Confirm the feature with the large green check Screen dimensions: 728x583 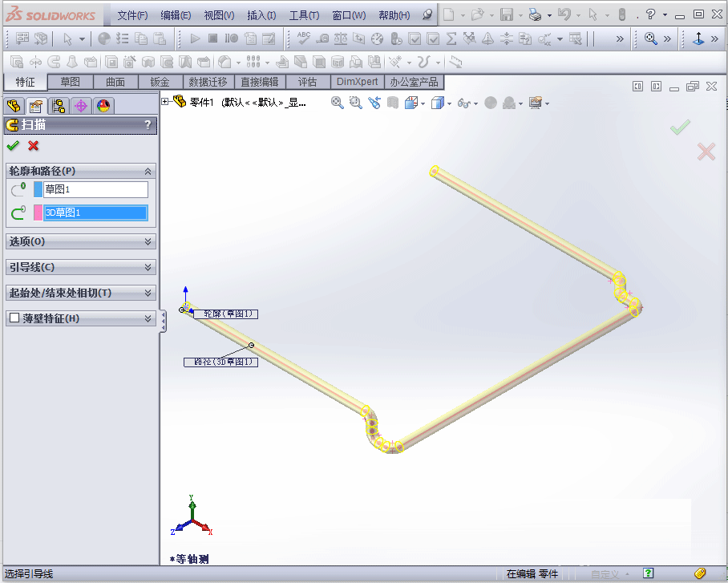coord(680,127)
